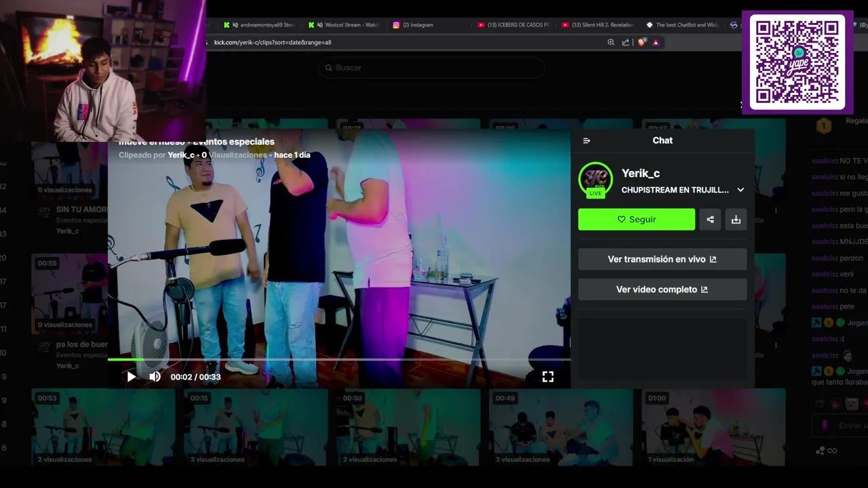Play the clip with the play button

tap(132, 377)
